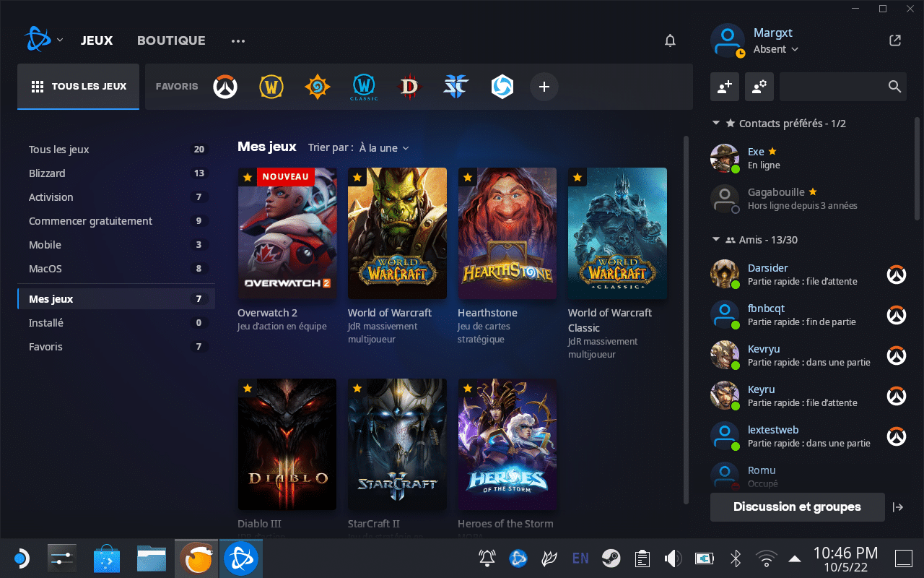Open the Discover store in taskbar
Viewport: 924px width, 578px height.
[108, 558]
